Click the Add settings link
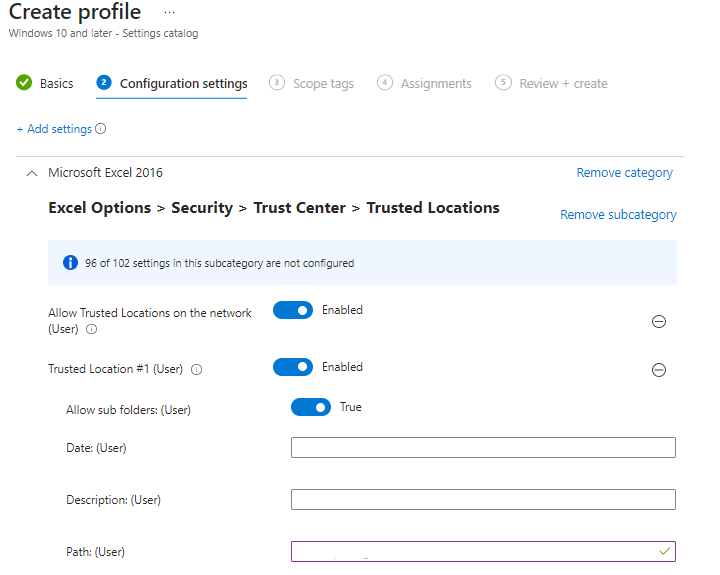Screen dimensions: 720x575 pos(55,129)
